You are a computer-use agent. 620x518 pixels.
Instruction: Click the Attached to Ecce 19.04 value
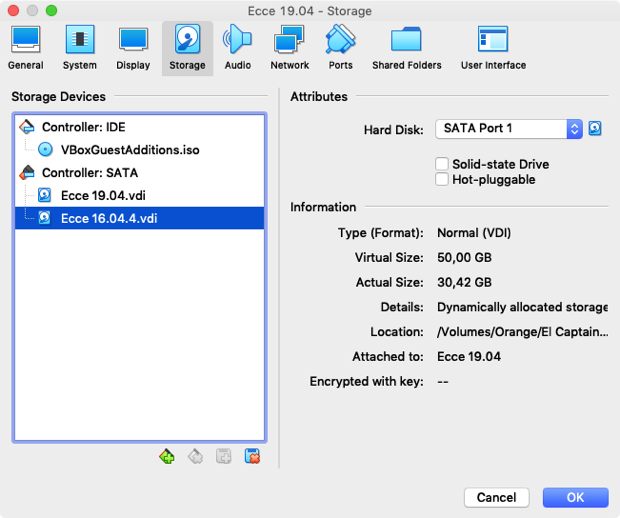pyautogui.click(x=469, y=357)
